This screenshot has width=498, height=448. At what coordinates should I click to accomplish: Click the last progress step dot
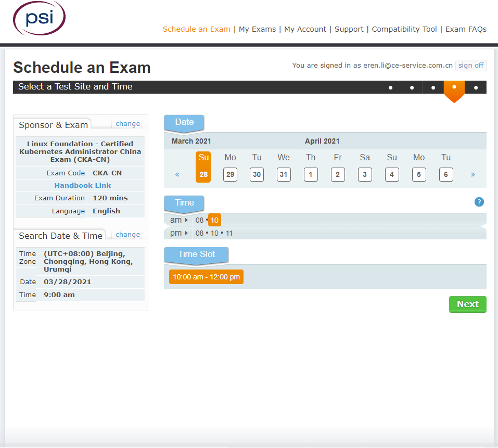[476, 87]
